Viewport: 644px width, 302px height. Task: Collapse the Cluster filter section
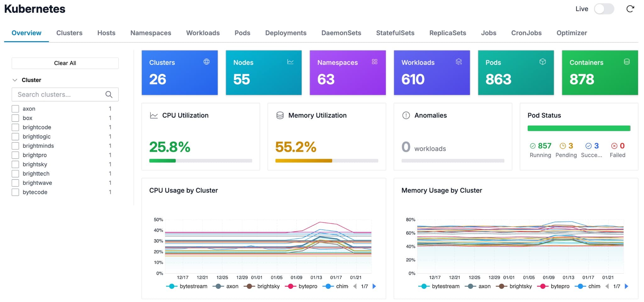pyautogui.click(x=14, y=80)
